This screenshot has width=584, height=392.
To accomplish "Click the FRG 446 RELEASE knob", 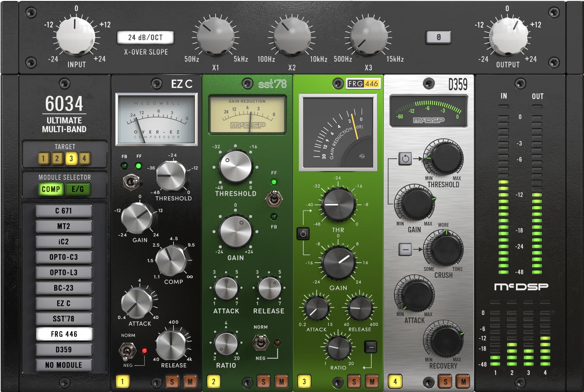I will pos(360,308).
